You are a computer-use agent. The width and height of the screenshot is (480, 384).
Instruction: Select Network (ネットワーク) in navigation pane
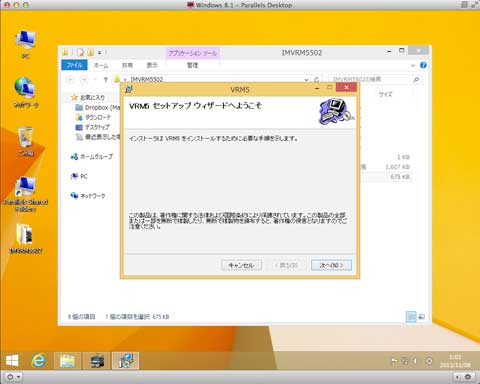pyautogui.click(x=88, y=196)
